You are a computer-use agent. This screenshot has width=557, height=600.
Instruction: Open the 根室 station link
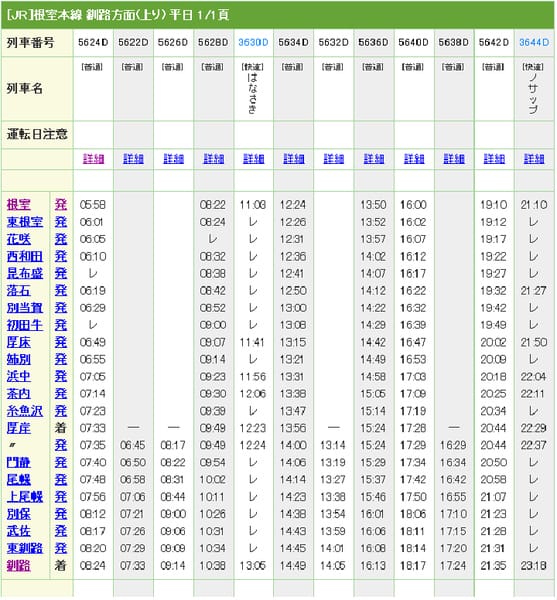(x=18, y=205)
